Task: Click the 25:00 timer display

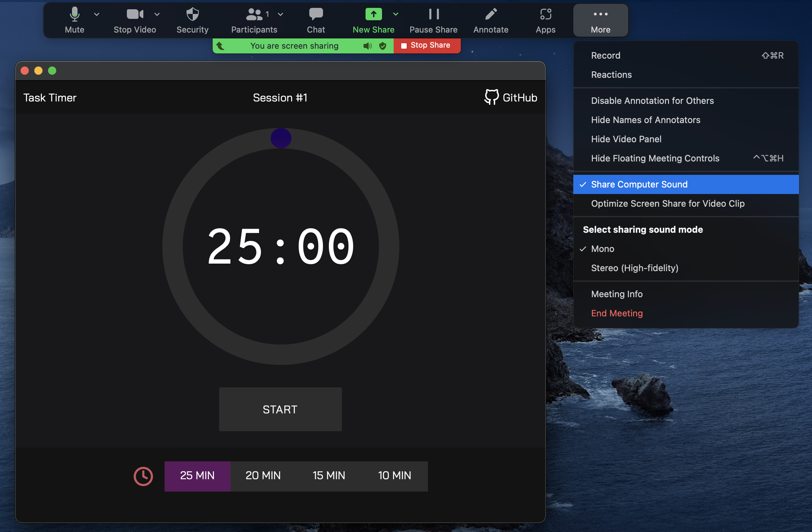Action: [x=280, y=246]
